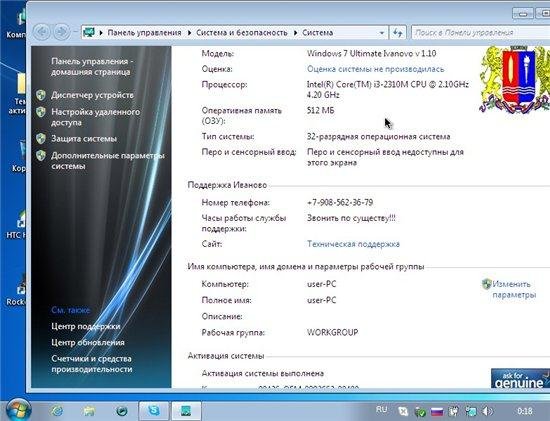The image size is (550, 421).
Task: Click shield icon beside Защита системы
Action: pos(41,138)
